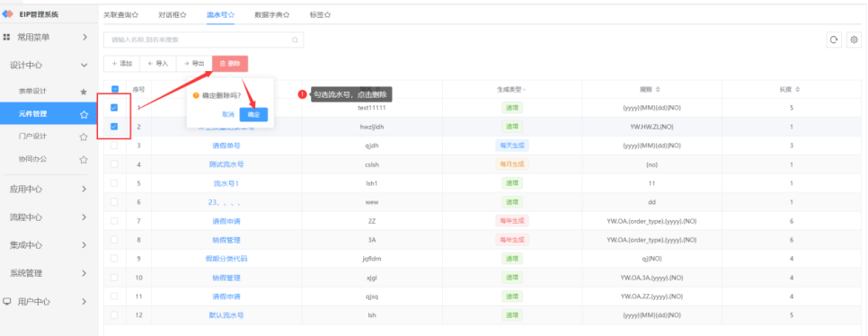The width and height of the screenshot is (868, 336).
Task: Collapse the 设计中心 menu chevron
Action: coord(84,66)
